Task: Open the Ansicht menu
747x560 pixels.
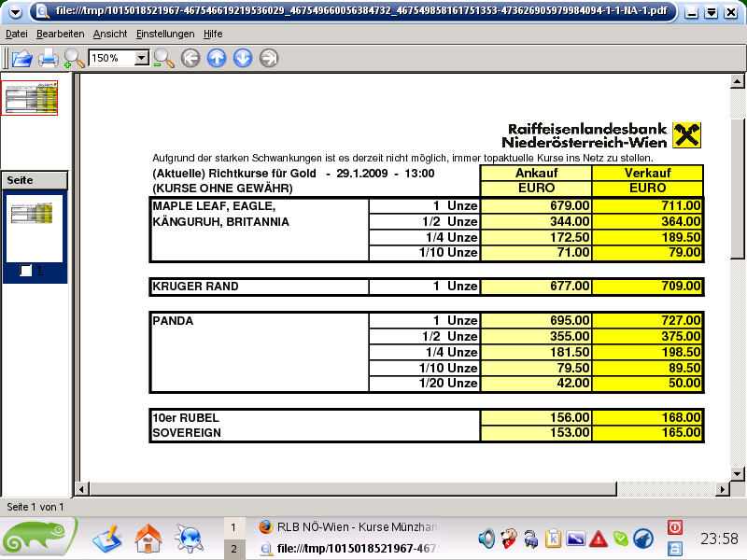Action: pyautogui.click(x=110, y=34)
